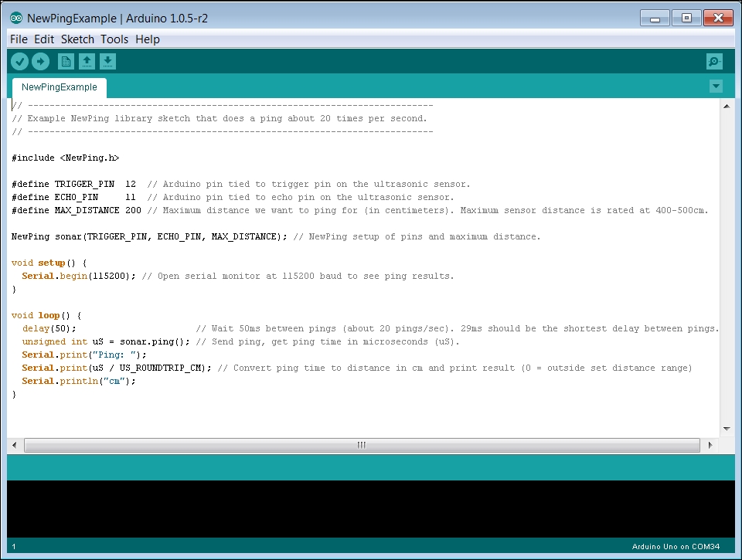Maximize the Arduino window
The width and height of the screenshot is (742, 560).
click(x=686, y=19)
